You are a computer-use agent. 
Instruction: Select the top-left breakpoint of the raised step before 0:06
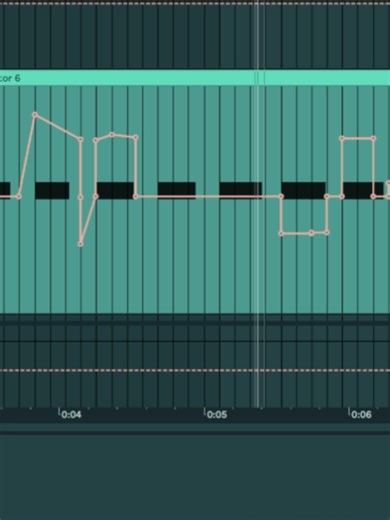click(x=342, y=138)
